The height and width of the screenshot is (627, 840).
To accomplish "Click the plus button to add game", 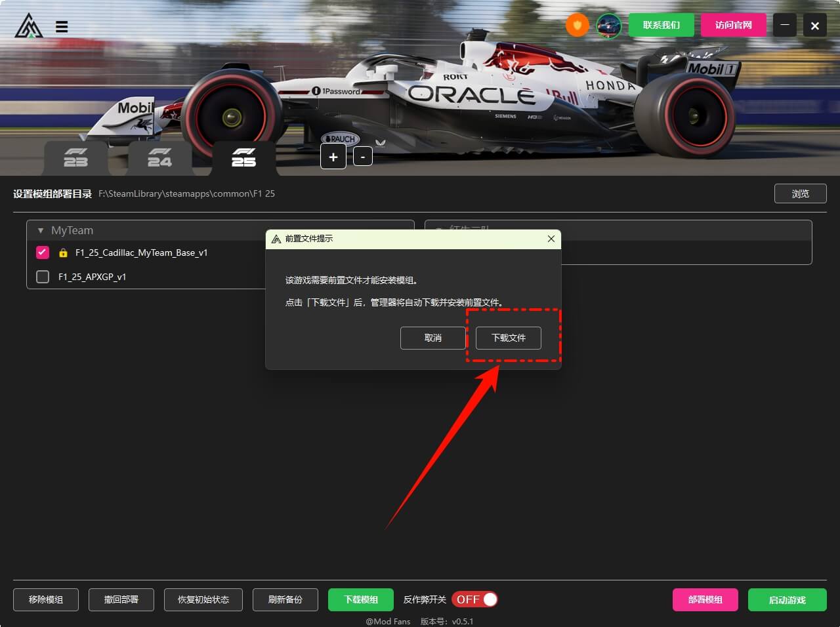I will (x=333, y=157).
